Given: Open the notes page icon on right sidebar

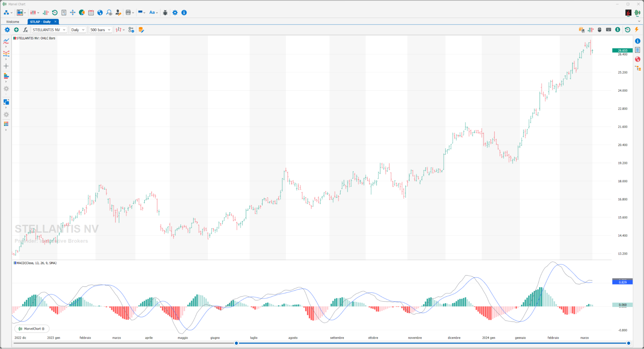Looking at the screenshot, I should pyautogui.click(x=638, y=50).
